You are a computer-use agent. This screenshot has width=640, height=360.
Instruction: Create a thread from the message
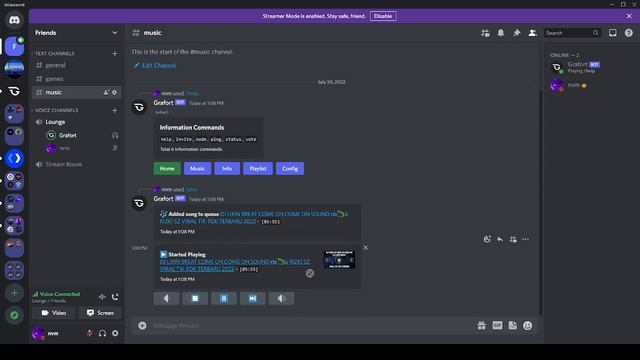click(513, 240)
